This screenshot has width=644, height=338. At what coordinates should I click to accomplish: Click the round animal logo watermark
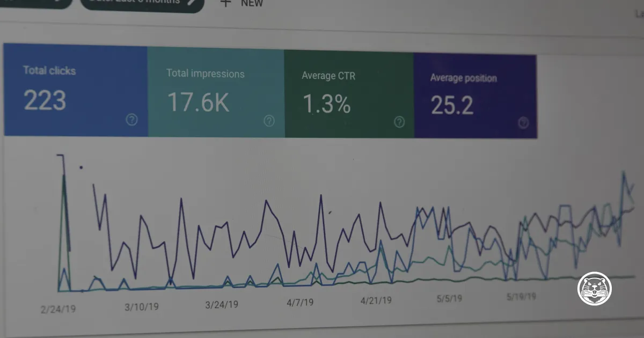(595, 289)
